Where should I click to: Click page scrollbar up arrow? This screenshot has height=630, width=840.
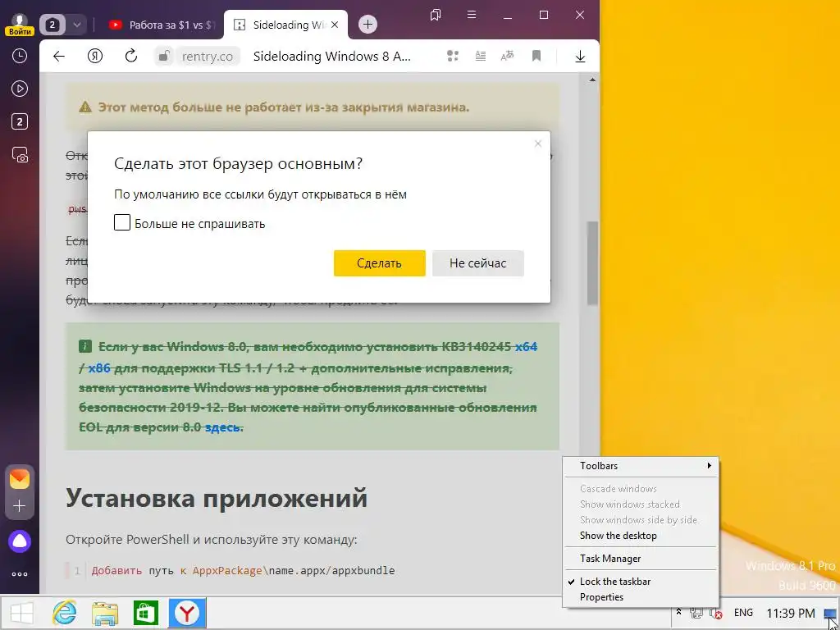[x=592, y=80]
